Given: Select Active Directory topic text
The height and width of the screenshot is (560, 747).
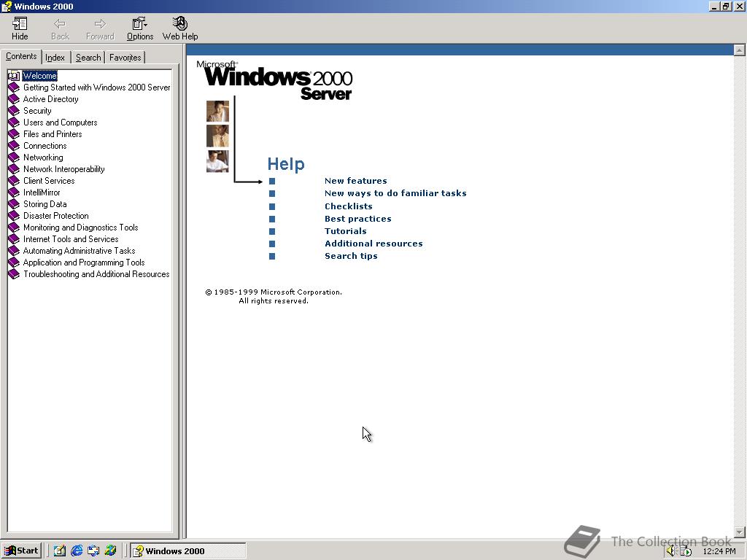Looking at the screenshot, I should click(51, 99).
